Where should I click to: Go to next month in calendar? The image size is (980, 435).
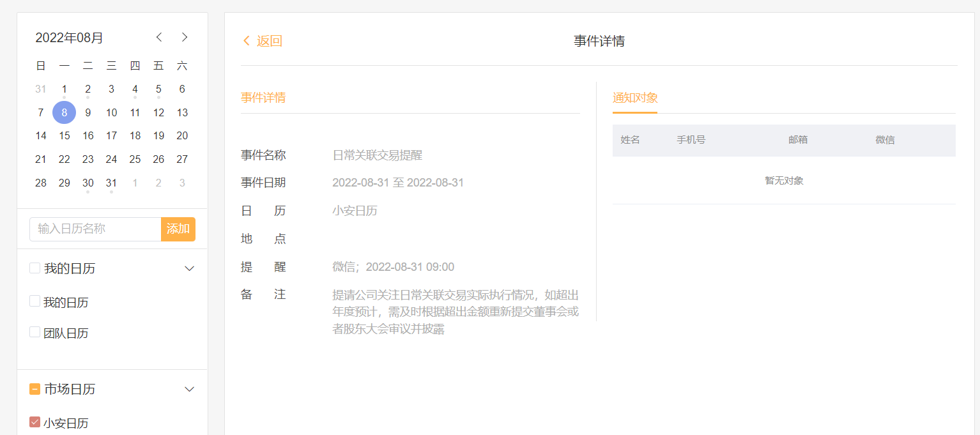coord(185,37)
